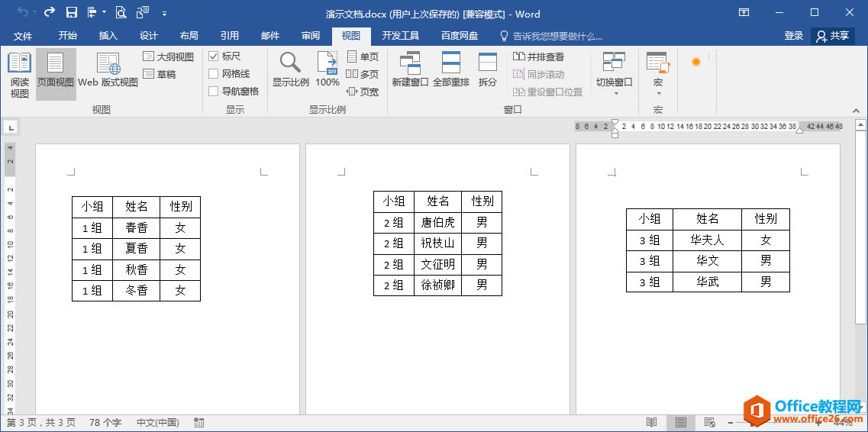Click the Share (共享) button
Image resolution: width=868 pixels, height=432 pixels.
tap(833, 36)
